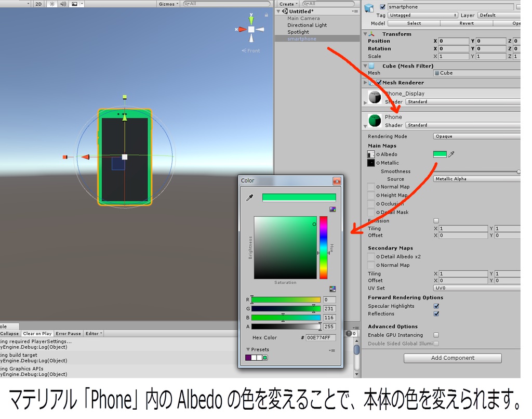532x419 pixels.
Task: Open the Layer Default dropdown
Action: (498, 15)
